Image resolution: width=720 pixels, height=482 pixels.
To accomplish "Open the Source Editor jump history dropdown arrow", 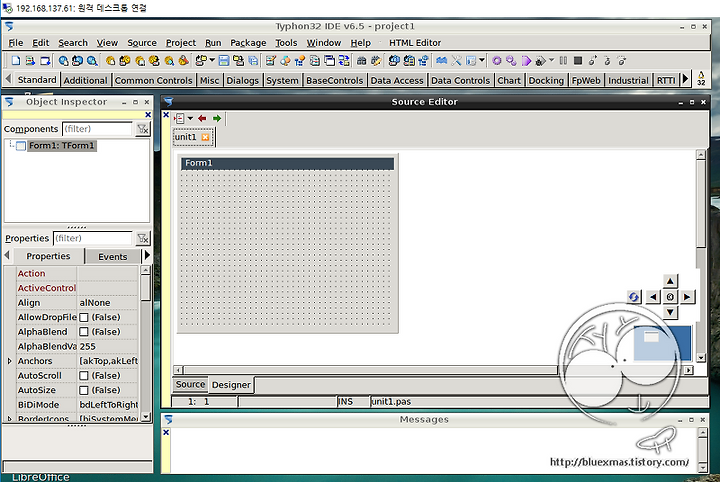I will [190, 118].
